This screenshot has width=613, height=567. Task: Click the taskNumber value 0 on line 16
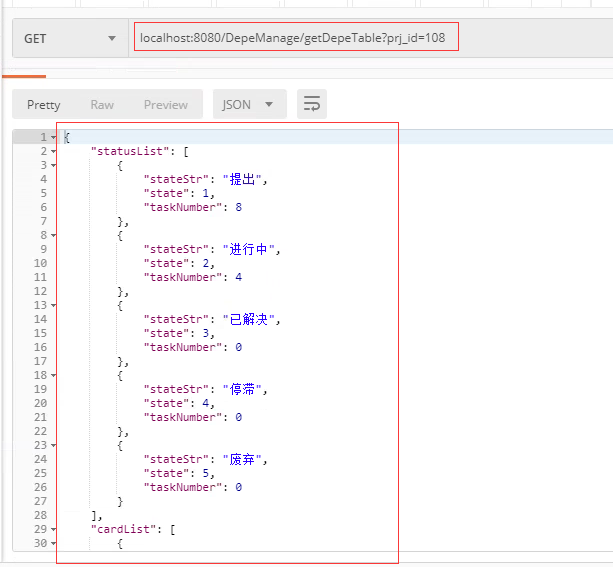[x=238, y=347]
